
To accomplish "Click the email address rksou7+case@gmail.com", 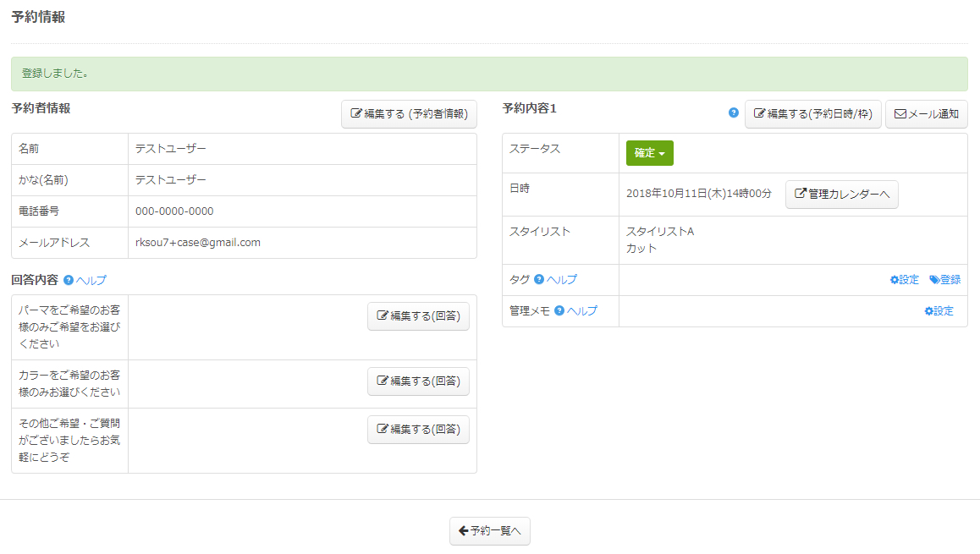I will tap(198, 243).
